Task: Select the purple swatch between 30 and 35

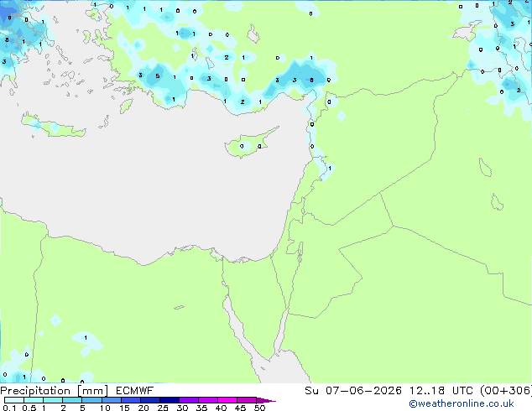Action: [x=189, y=400]
